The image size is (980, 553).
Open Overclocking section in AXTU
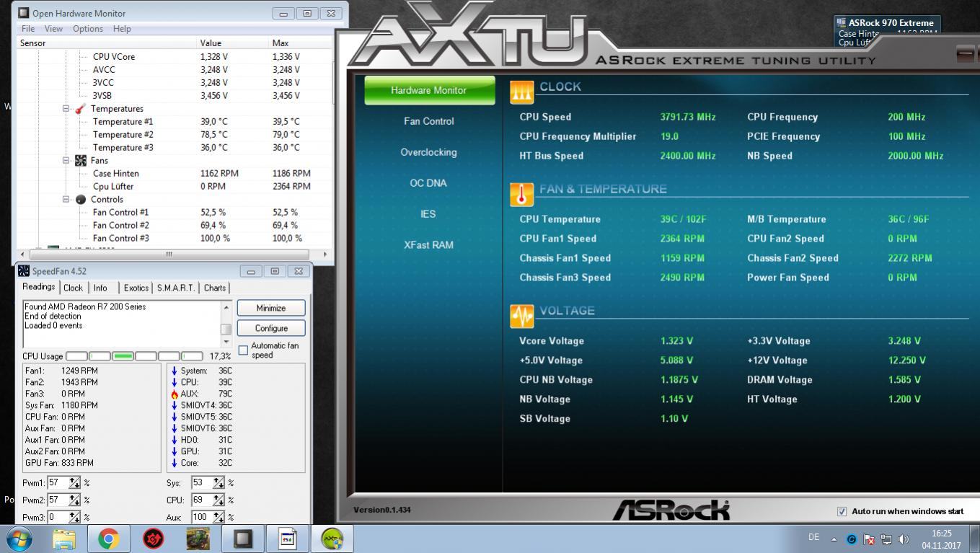[x=428, y=152]
